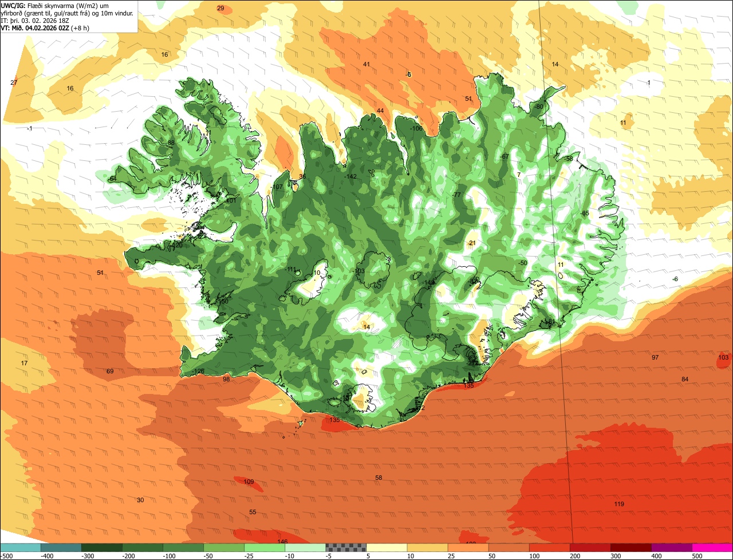This screenshot has height=560, width=733.
Task: Click the '-500' legend label
Action: click(7, 556)
